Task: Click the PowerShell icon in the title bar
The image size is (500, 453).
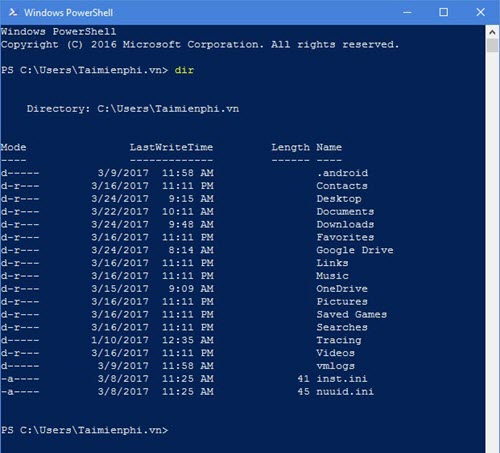Action: click(x=13, y=13)
